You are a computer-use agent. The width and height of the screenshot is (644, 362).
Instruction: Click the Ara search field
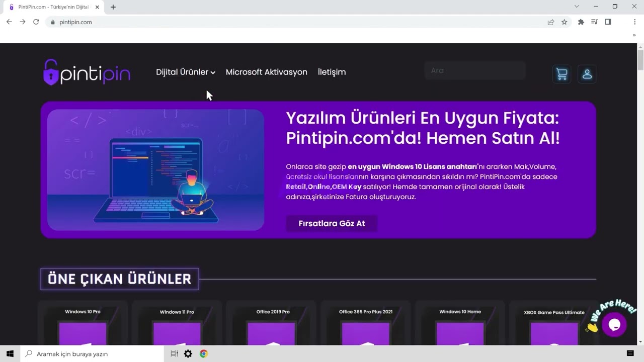[475, 70]
